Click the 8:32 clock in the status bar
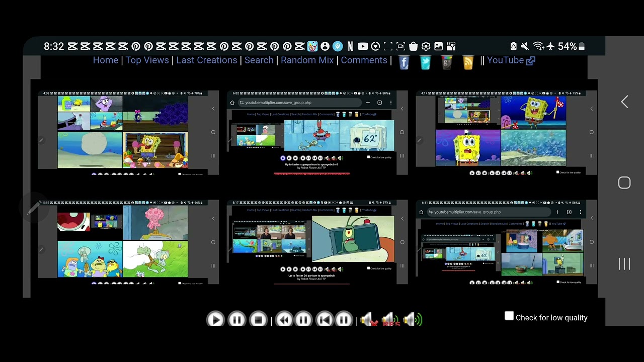Screen dimensions: 644x362 pyautogui.click(x=54, y=46)
